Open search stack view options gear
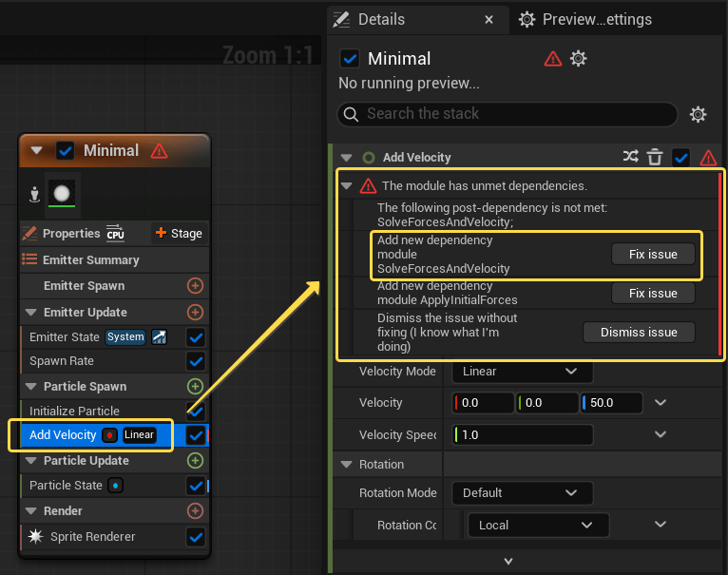Image resolution: width=728 pixels, height=575 pixels. click(698, 114)
